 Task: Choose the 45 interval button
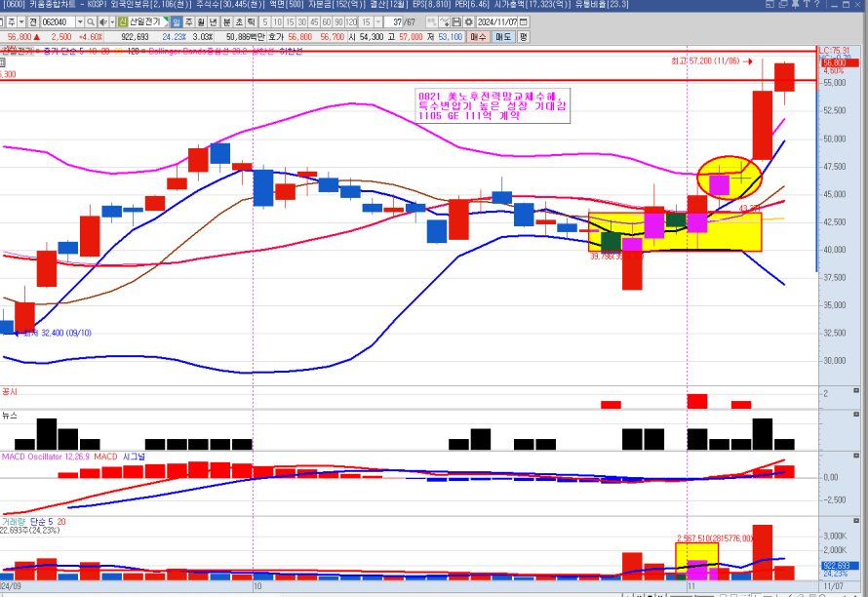pyautogui.click(x=314, y=22)
